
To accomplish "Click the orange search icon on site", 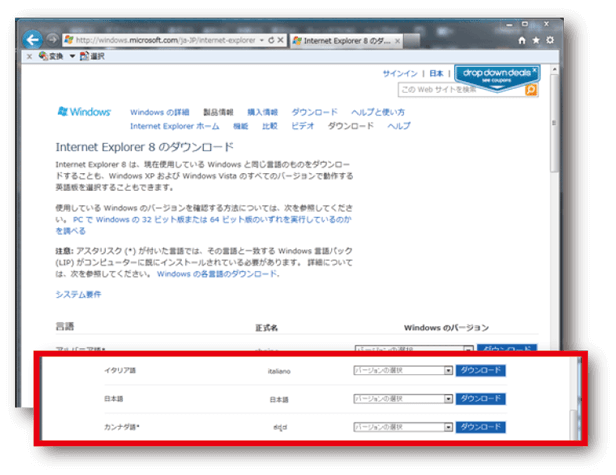I will pyautogui.click(x=531, y=90).
